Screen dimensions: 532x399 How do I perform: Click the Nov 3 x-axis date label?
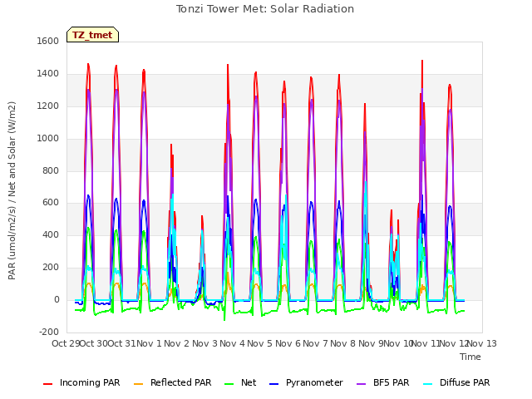point(204,343)
